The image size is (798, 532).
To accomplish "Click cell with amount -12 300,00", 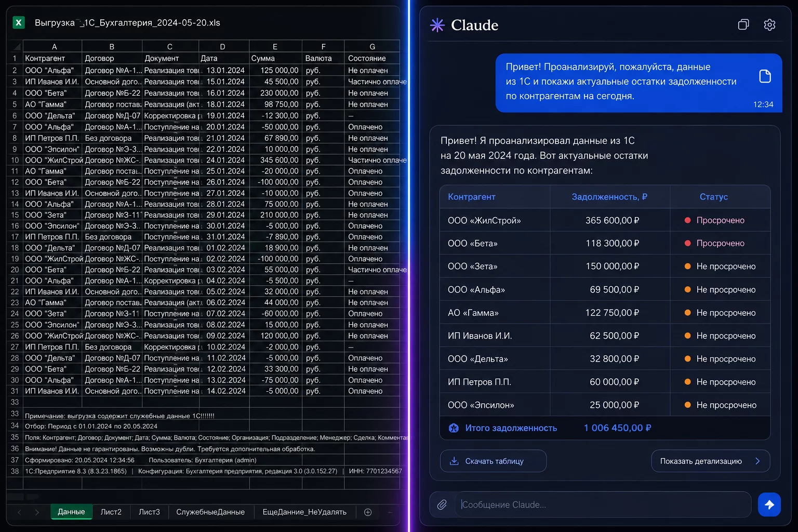I will coord(275,116).
